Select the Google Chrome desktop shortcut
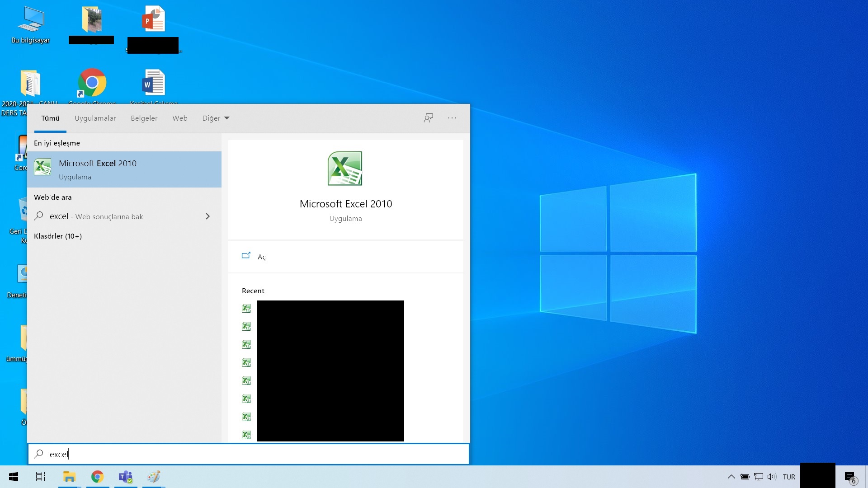Image resolution: width=868 pixels, height=488 pixels. pyautogui.click(x=92, y=86)
